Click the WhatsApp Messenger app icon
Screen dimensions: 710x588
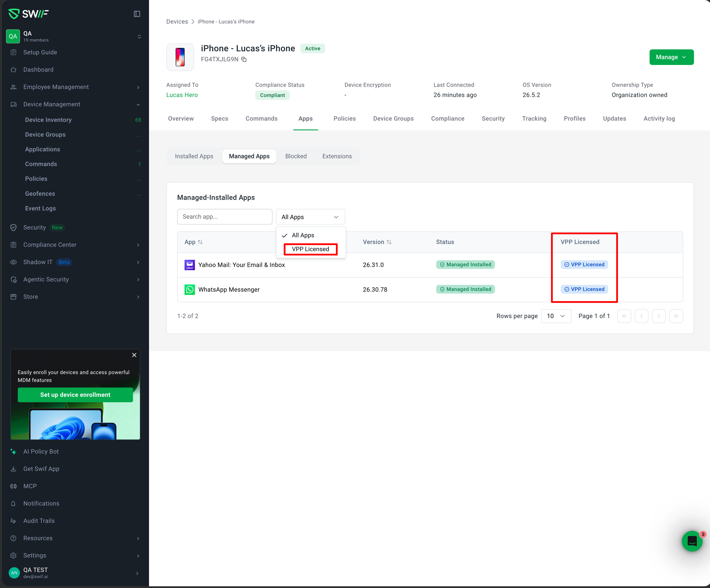coord(190,290)
